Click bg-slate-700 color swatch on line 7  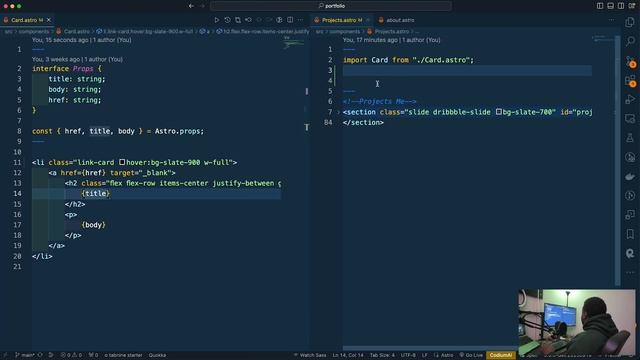(498, 111)
